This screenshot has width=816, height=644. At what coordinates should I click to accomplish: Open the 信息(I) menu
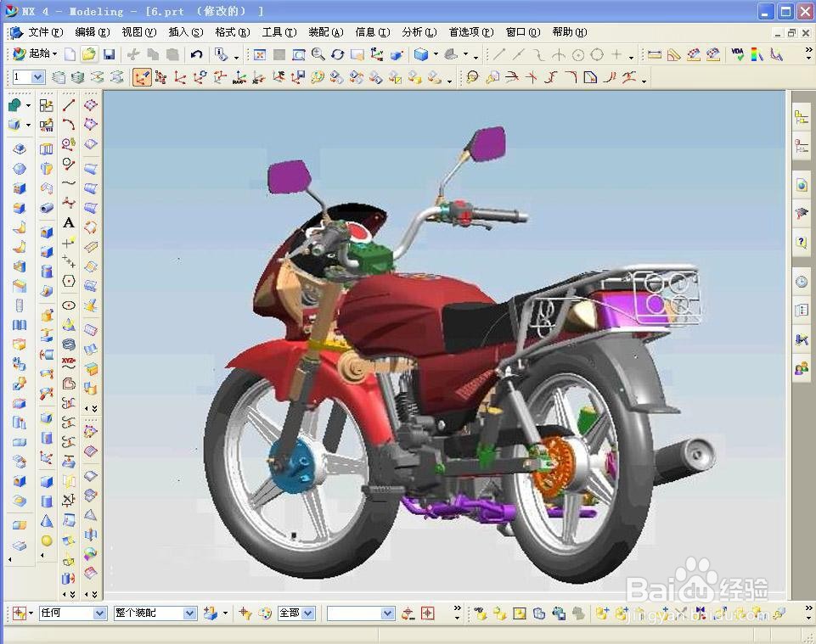[372, 32]
